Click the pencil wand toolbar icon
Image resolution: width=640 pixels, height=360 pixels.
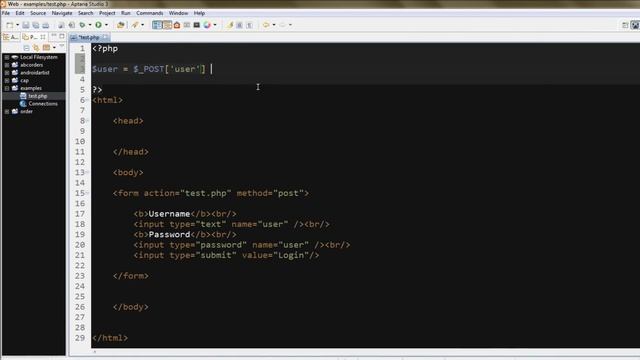[135, 25]
